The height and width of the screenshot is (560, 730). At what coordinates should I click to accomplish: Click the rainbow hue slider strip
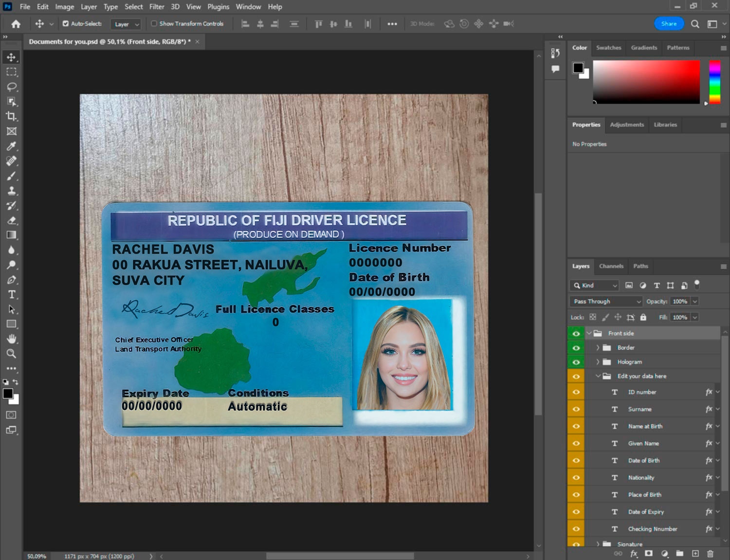(x=714, y=81)
